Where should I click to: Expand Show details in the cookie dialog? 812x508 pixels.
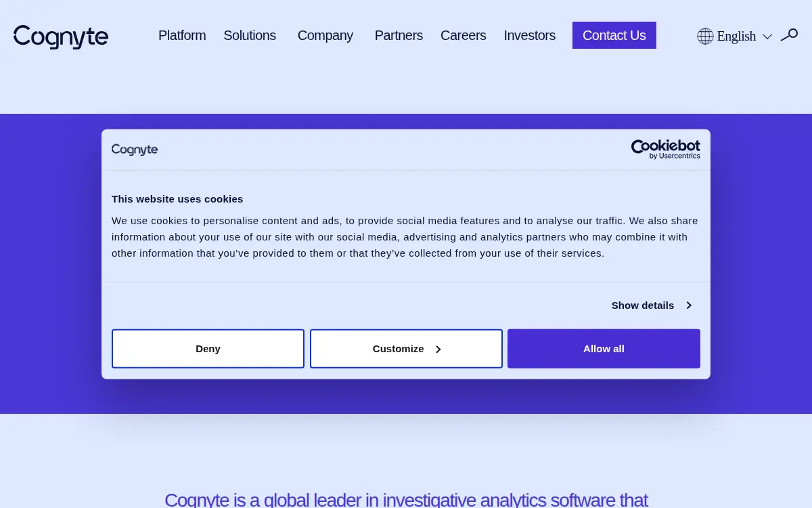pos(651,305)
